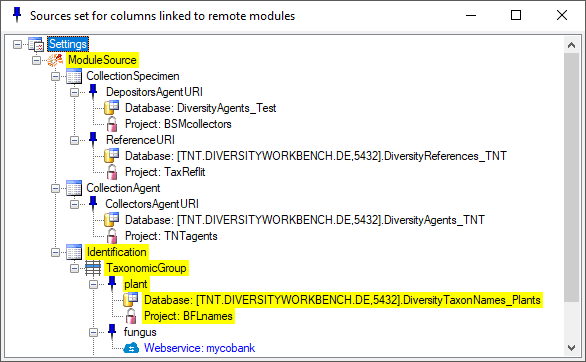
Task: Click padlock icon for BSMcollectors project
Action: coord(112,124)
